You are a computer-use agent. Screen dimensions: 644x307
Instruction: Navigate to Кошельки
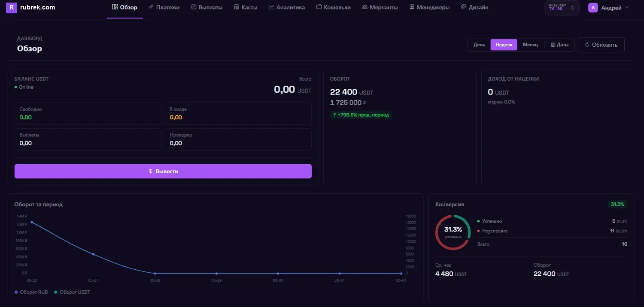pyautogui.click(x=333, y=7)
